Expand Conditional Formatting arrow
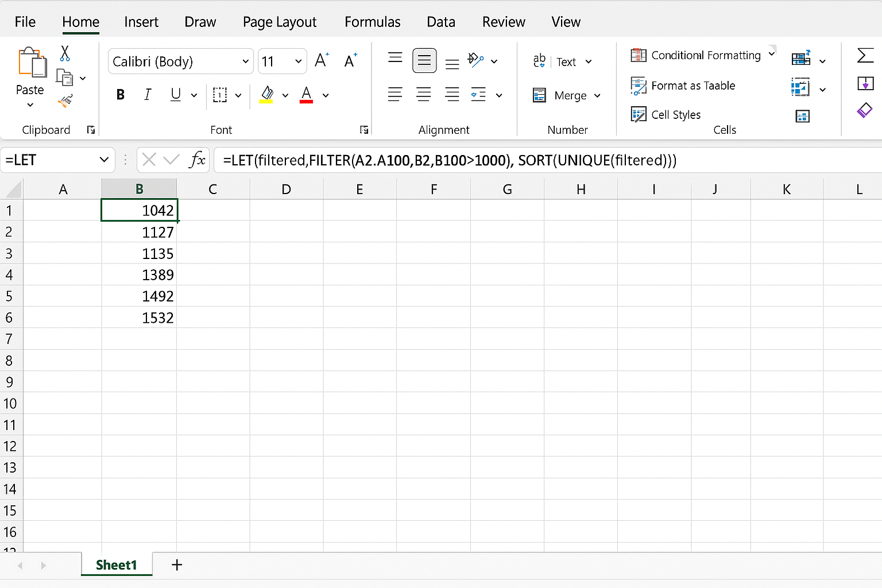 772,54
